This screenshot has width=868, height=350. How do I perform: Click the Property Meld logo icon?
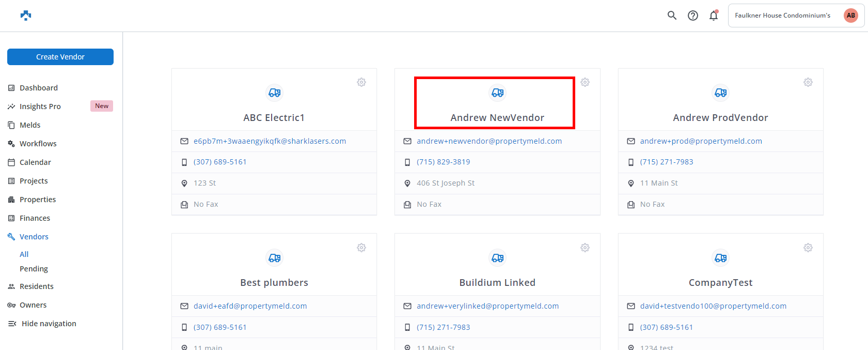coord(26,16)
